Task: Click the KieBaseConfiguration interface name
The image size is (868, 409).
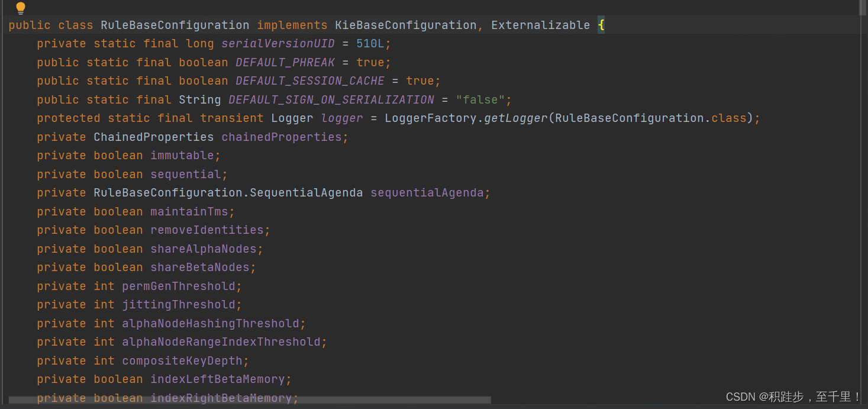Action: (405, 25)
